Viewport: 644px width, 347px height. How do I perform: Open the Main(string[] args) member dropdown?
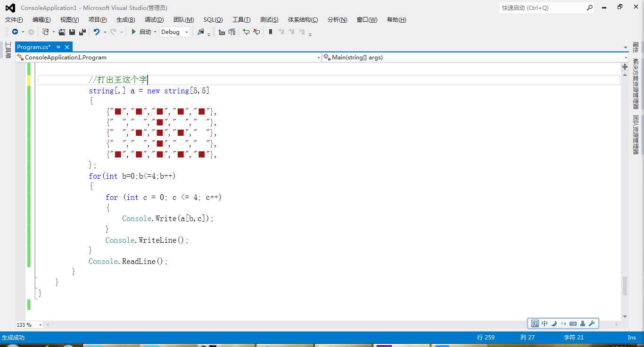pyautogui.click(x=475, y=57)
